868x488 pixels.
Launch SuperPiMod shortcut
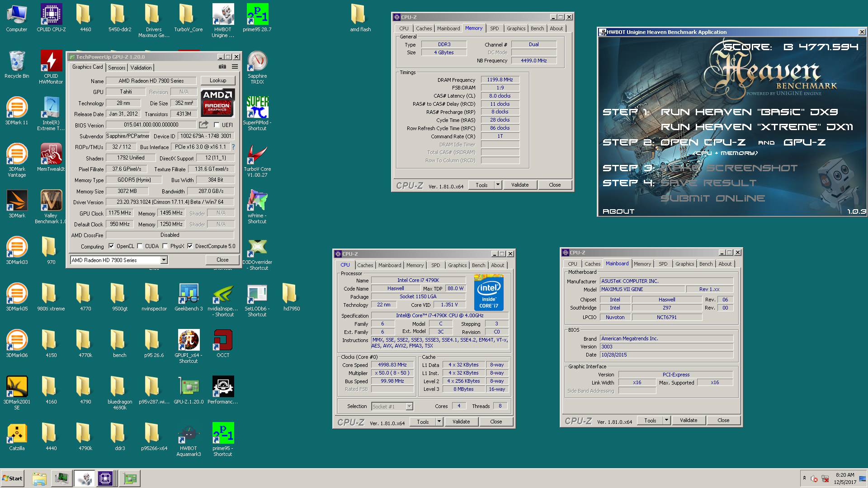coord(257,113)
